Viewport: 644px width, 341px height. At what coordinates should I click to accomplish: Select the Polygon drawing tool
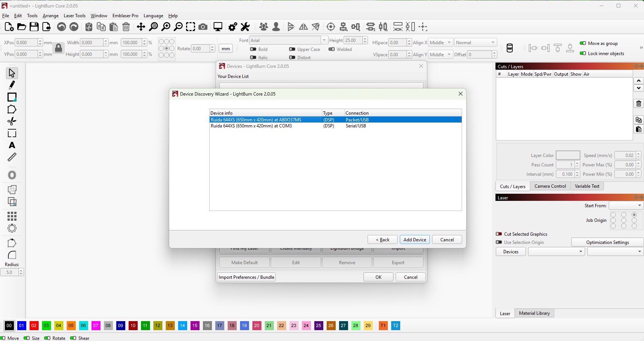(12, 109)
